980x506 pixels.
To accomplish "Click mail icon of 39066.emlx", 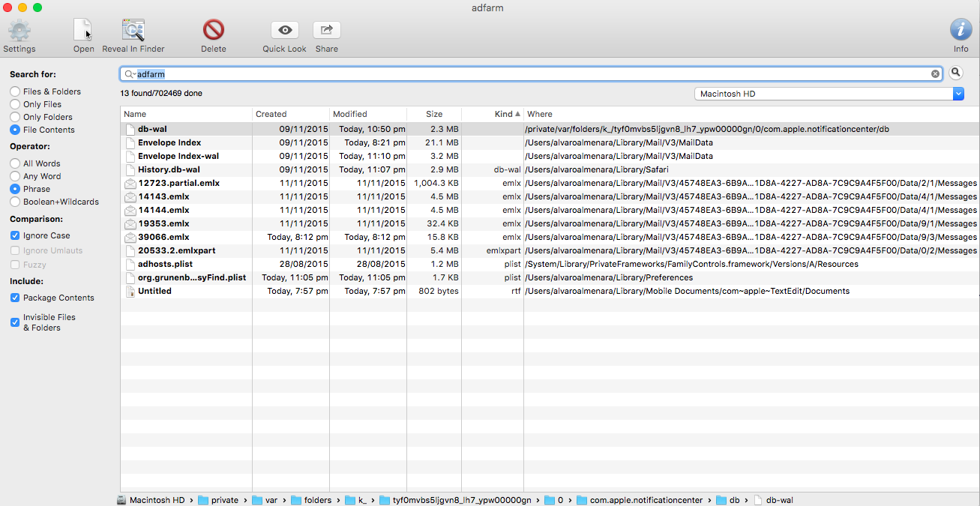I will coord(130,237).
